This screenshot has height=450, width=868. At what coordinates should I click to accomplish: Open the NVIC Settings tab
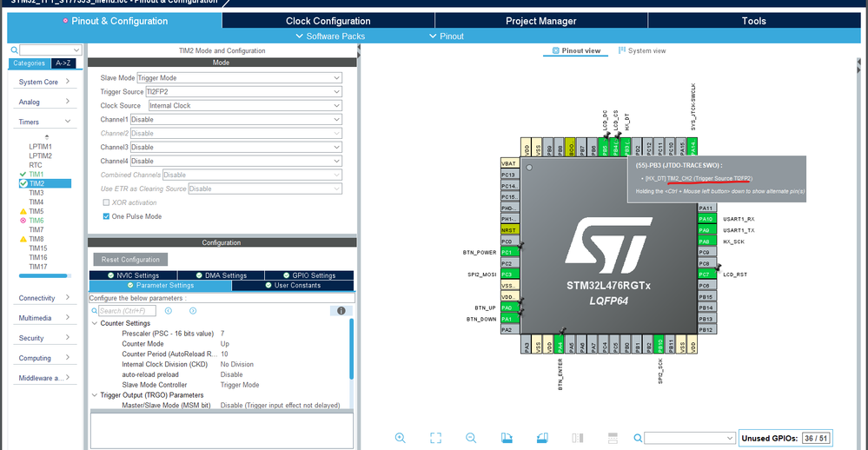[x=133, y=275]
